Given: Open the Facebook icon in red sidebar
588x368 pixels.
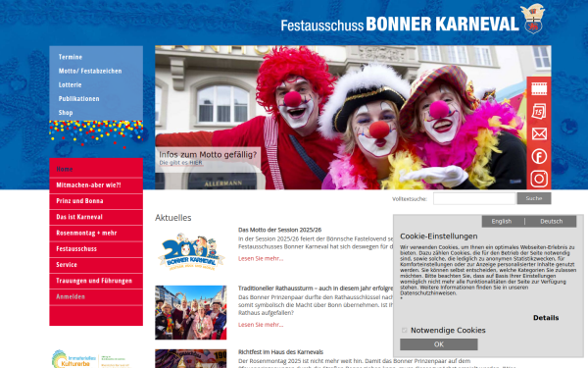Looking at the screenshot, I should (x=539, y=156).
